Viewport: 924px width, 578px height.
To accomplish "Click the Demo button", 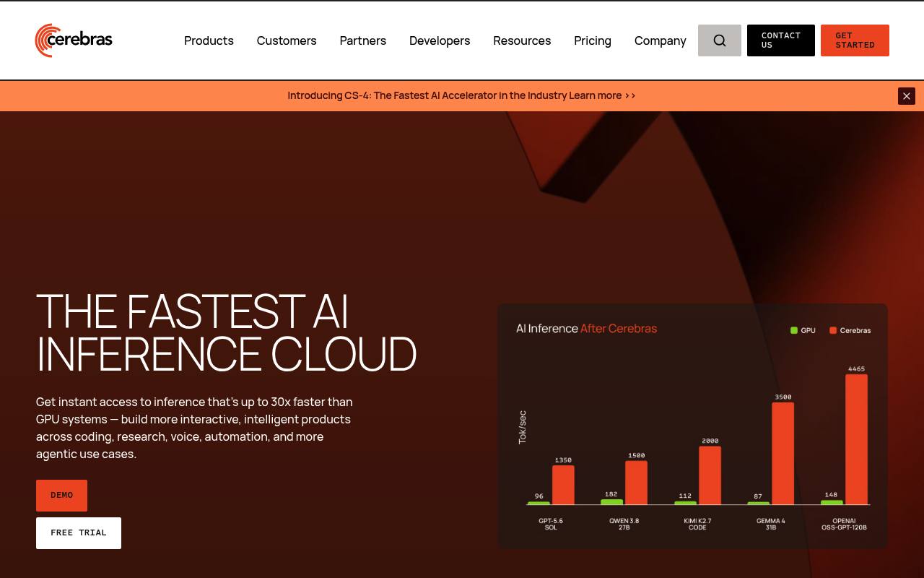I will pos(61,496).
